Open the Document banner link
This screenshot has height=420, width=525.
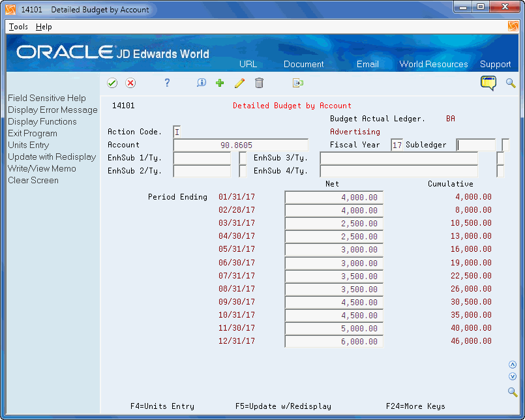point(304,64)
